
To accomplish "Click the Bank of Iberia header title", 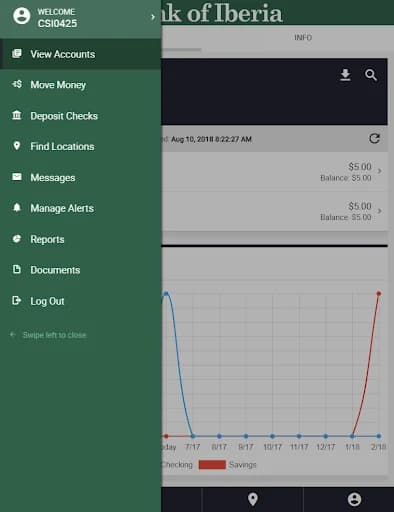I will pyautogui.click(x=222, y=13).
